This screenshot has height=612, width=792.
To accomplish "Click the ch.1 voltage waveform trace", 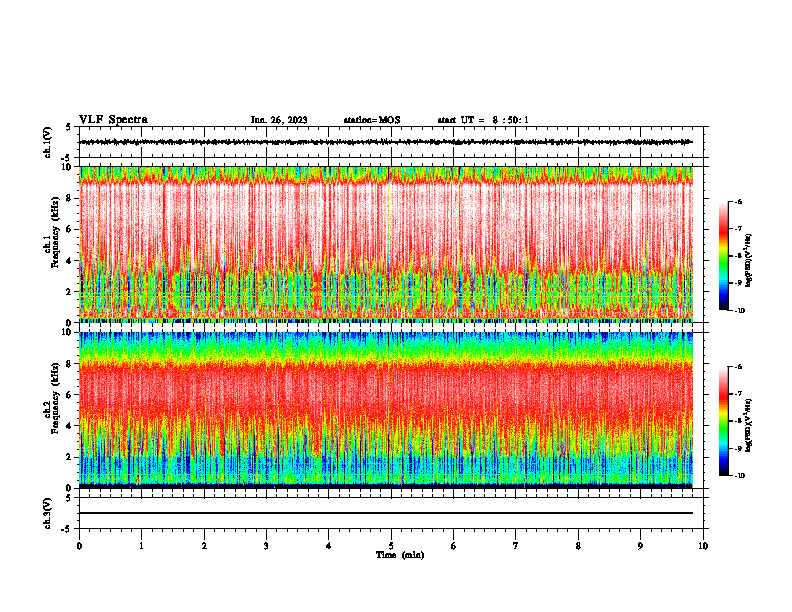I will (386, 142).
